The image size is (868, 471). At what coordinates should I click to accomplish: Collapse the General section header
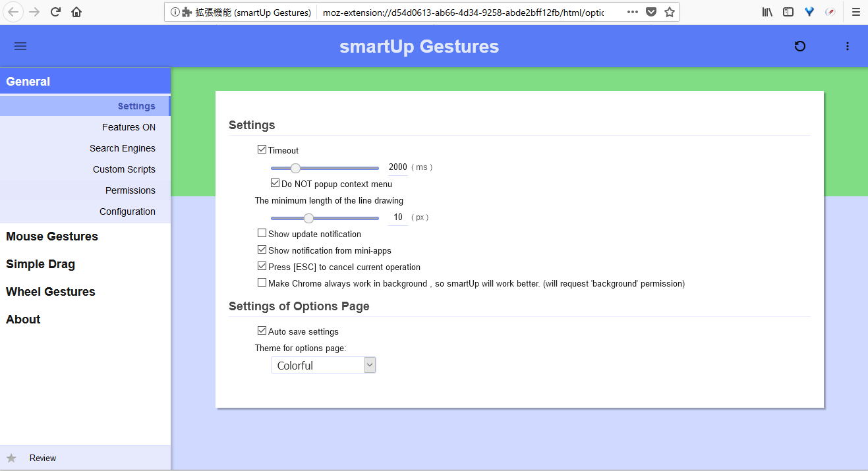[x=85, y=82]
